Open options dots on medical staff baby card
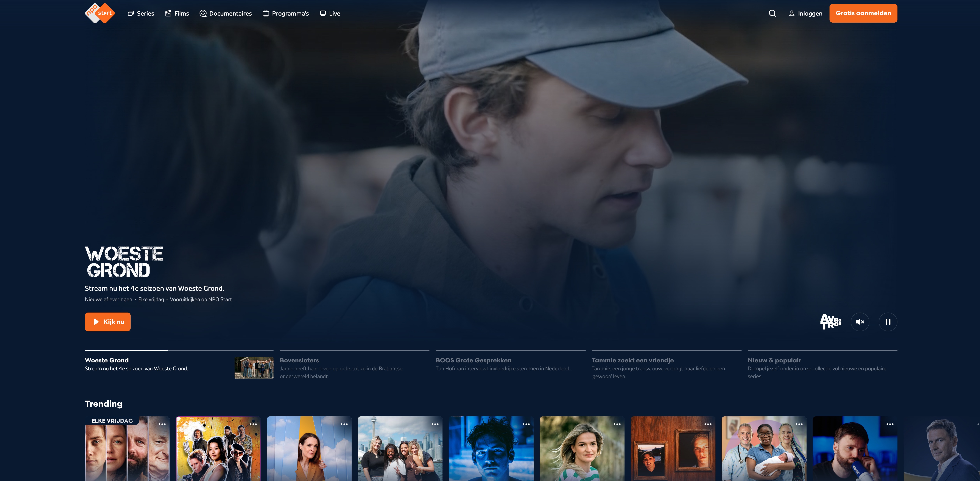 click(x=799, y=424)
